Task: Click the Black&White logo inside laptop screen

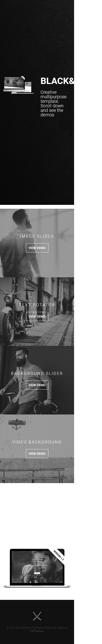Action: click(x=37, y=560)
